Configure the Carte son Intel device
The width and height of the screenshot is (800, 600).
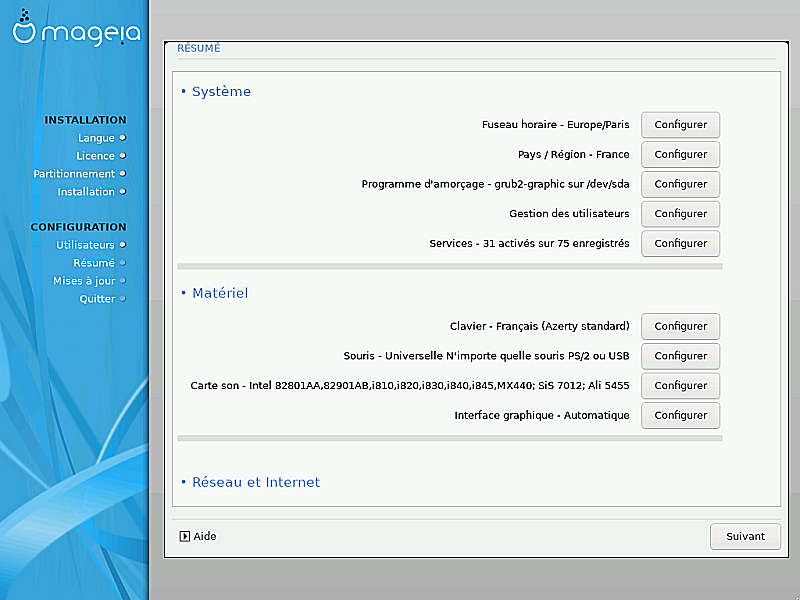(x=680, y=385)
